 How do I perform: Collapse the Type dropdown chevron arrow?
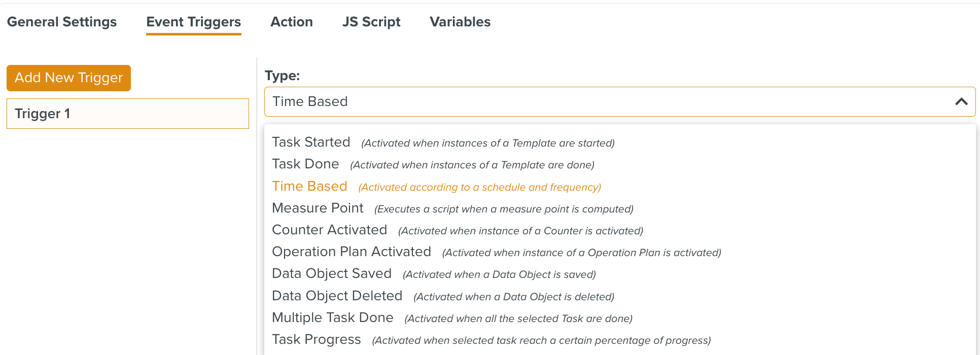[961, 101]
